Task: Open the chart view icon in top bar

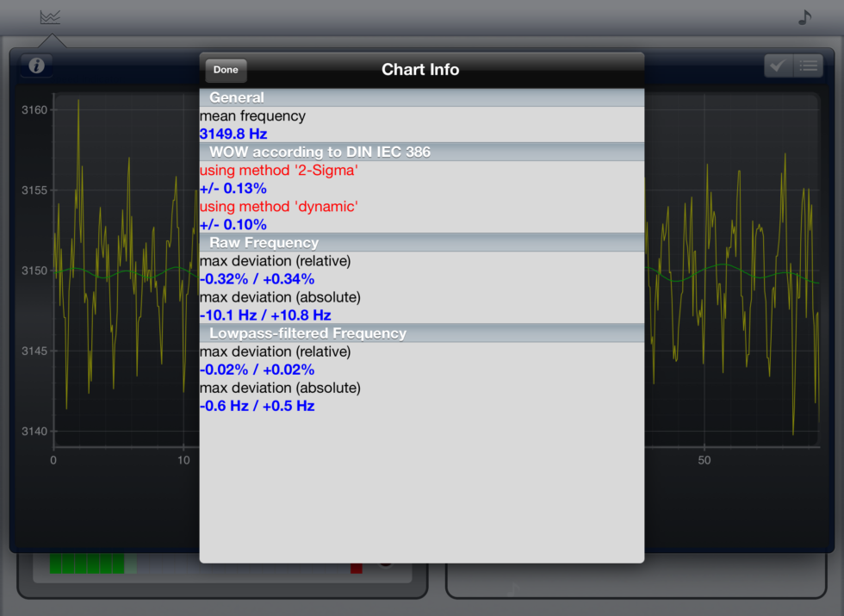Action: [x=50, y=17]
